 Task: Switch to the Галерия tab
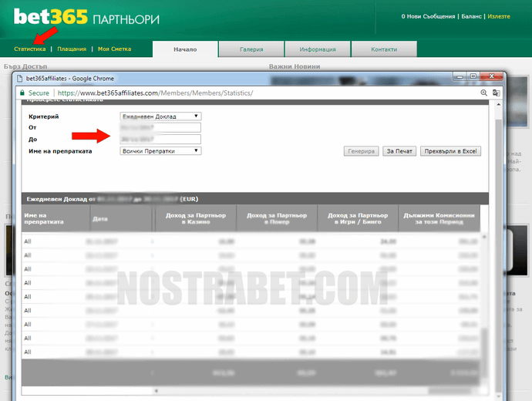point(251,49)
